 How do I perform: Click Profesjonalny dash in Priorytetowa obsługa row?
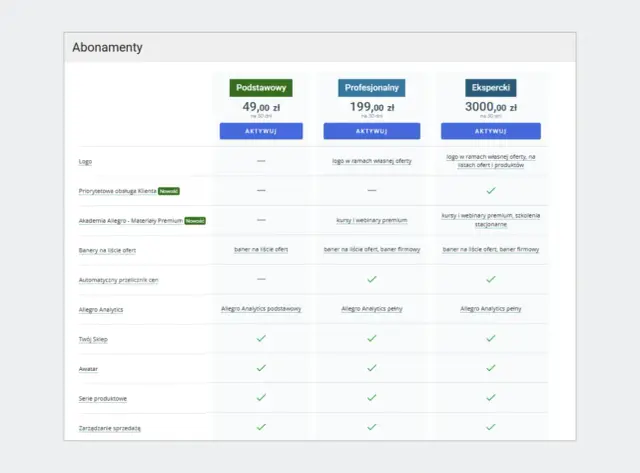[372, 190]
